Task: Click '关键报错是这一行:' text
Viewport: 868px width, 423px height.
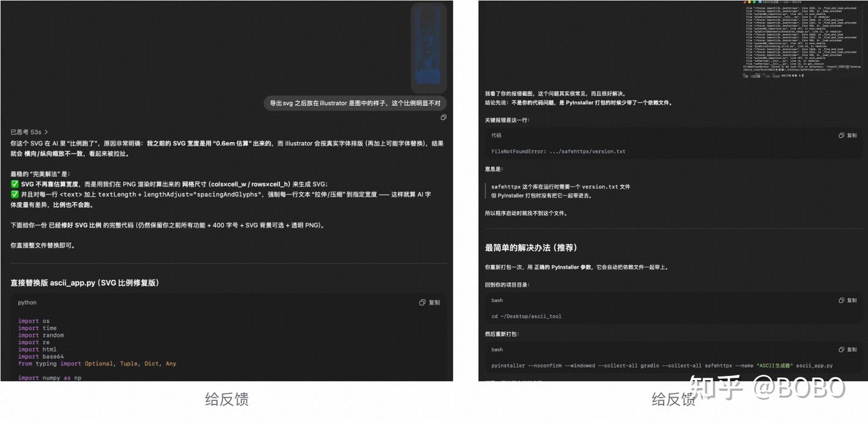Action: [x=508, y=120]
